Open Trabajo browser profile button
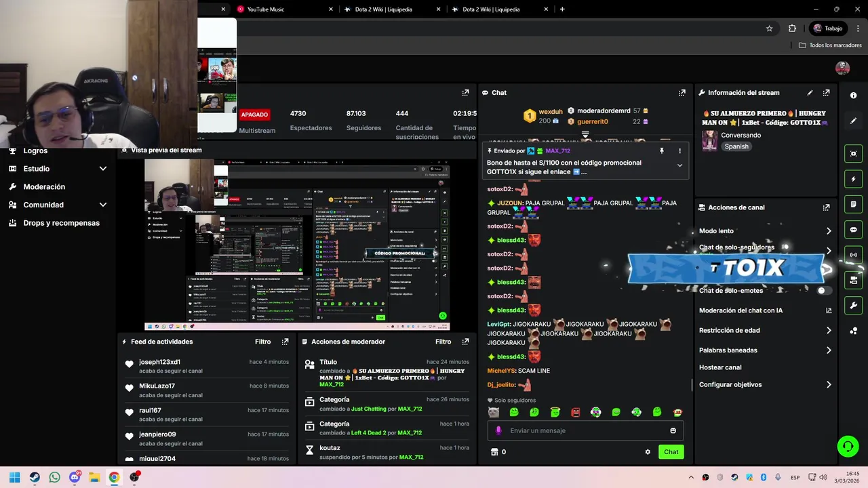 click(827, 28)
